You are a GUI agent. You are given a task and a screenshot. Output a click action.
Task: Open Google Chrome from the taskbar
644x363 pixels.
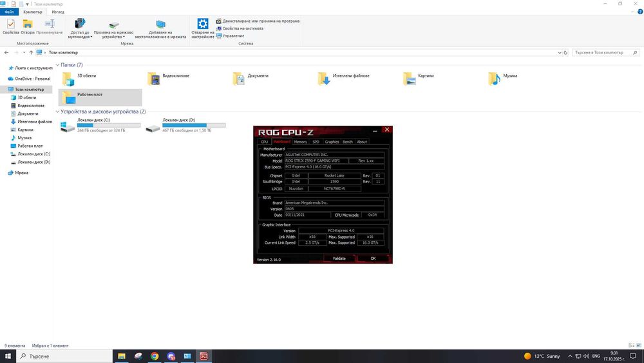click(x=155, y=356)
